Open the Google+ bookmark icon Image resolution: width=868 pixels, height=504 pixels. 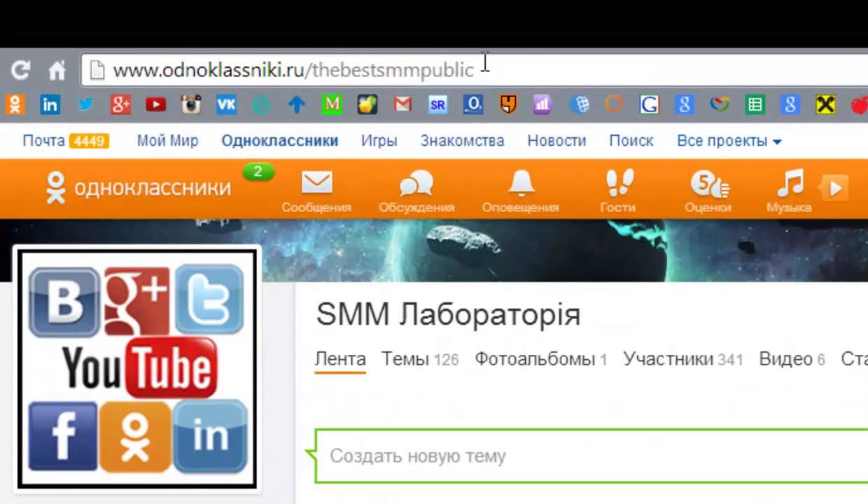(120, 105)
